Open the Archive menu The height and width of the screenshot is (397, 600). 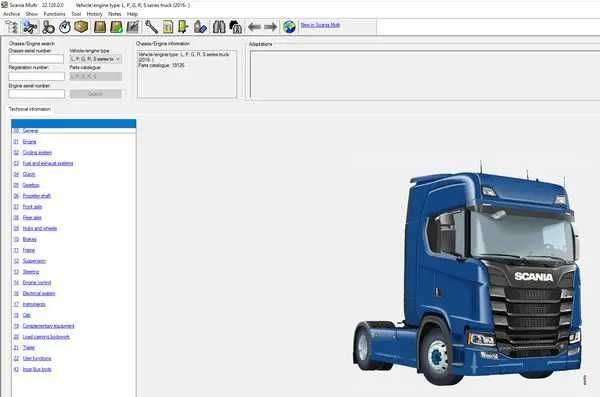tap(11, 14)
